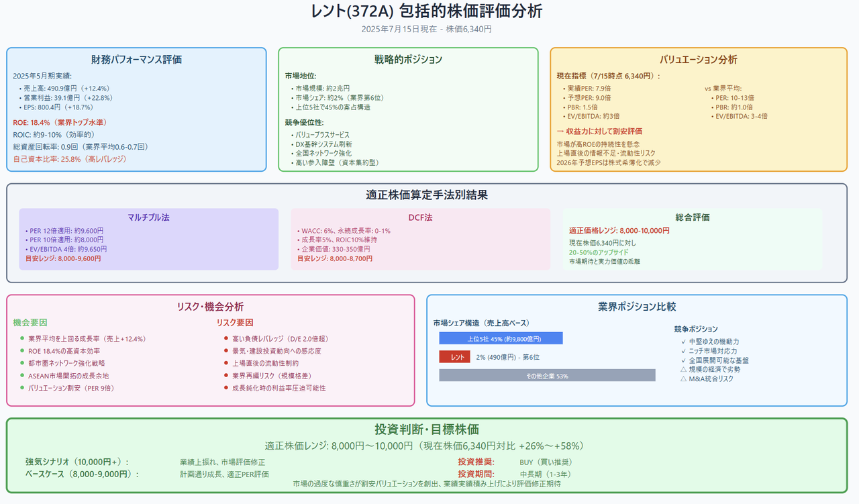
Task: Click the red ROE: 18.4% line
Action: pos(60,122)
